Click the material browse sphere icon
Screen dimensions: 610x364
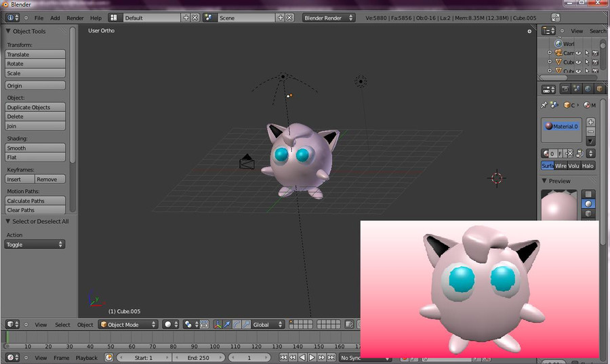click(x=546, y=154)
